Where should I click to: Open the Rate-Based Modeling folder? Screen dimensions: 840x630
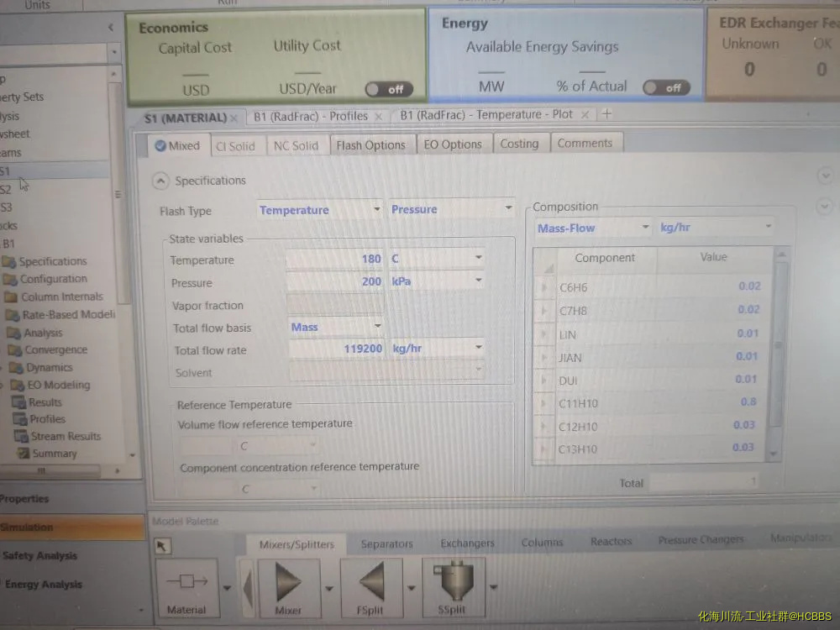click(x=68, y=314)
